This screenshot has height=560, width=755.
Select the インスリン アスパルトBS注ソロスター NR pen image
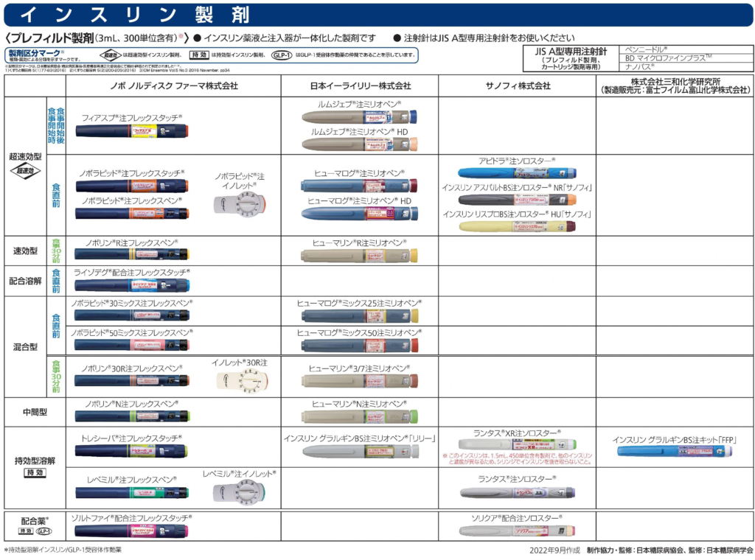(517, 200)
